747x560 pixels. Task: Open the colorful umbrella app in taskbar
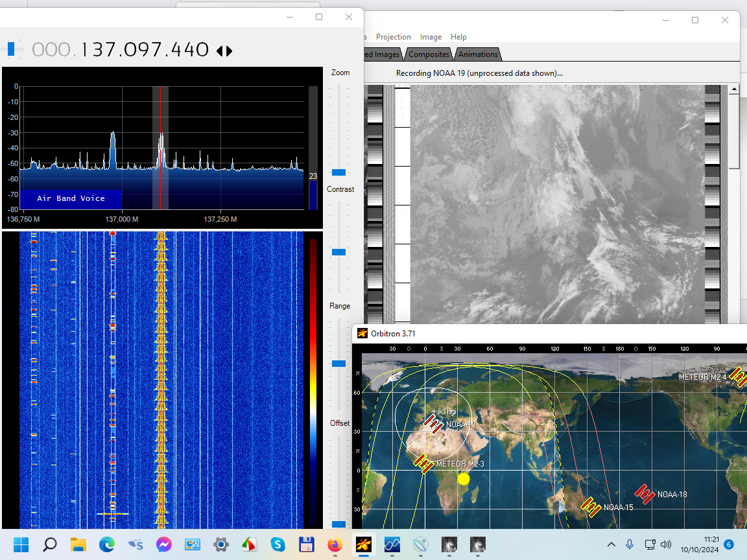(x=249, y=544)
